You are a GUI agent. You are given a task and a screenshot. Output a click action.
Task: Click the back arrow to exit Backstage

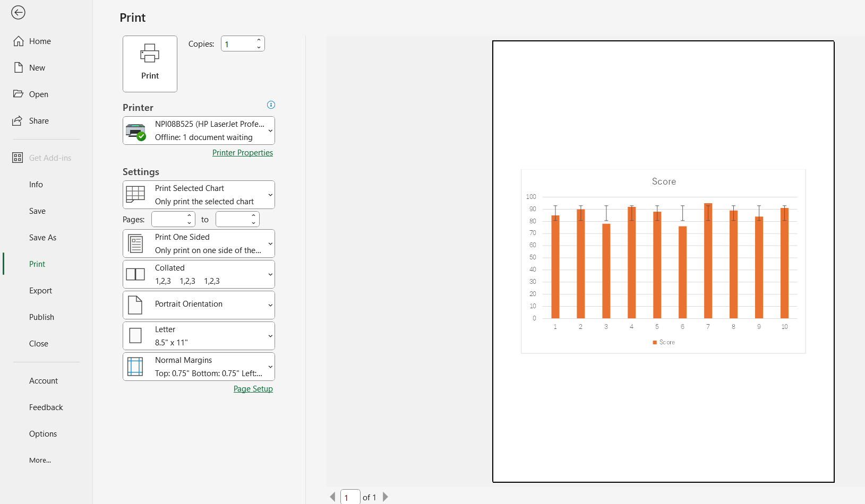click(18, 12)
